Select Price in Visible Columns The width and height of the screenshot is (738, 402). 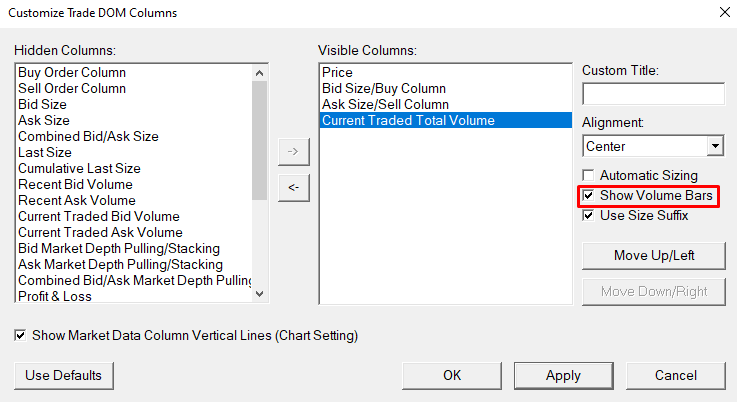[x=337, y=73]
